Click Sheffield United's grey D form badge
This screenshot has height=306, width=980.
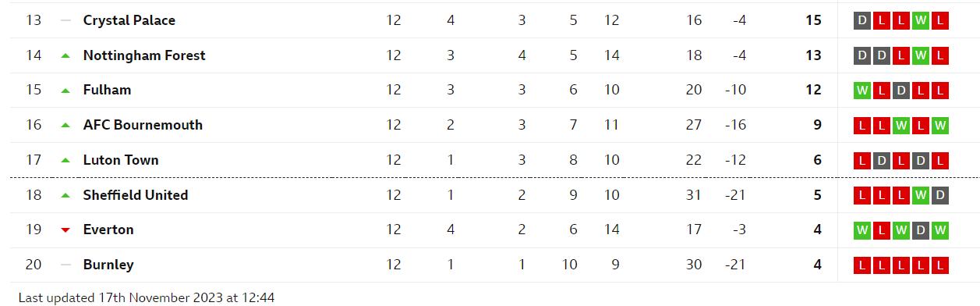(x=940, y=195)
